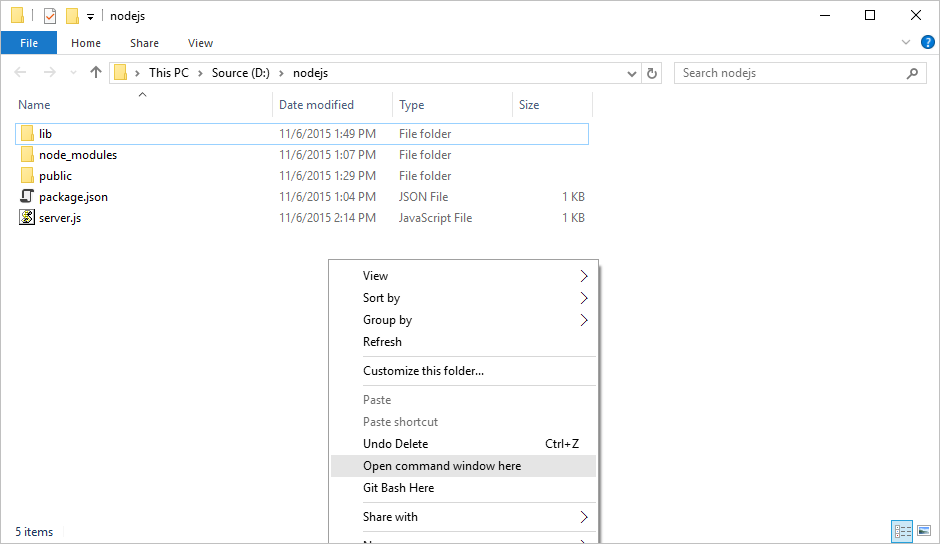The width and height of the screenshot is (940, 544).
Task: Select the public folder
Action: (302, 176)
